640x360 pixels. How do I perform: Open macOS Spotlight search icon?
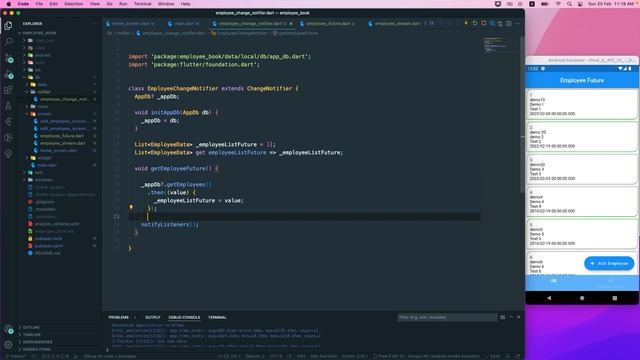[x=569, y=4]
